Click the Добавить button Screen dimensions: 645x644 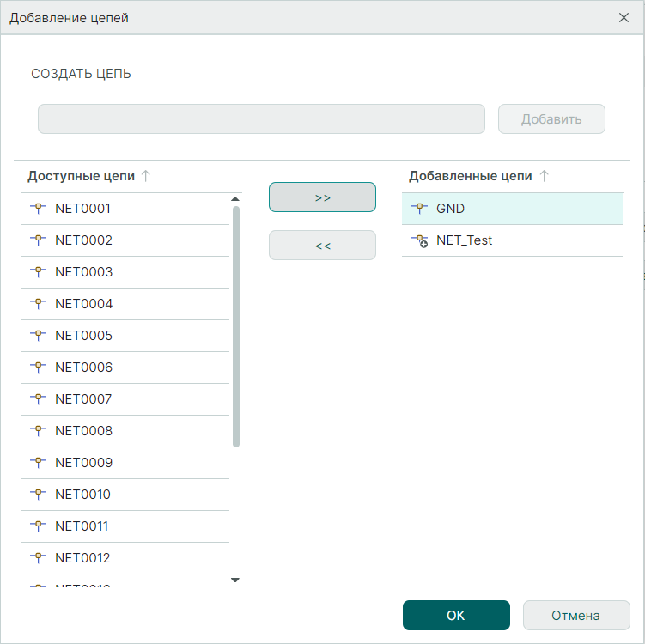(551, 119)
